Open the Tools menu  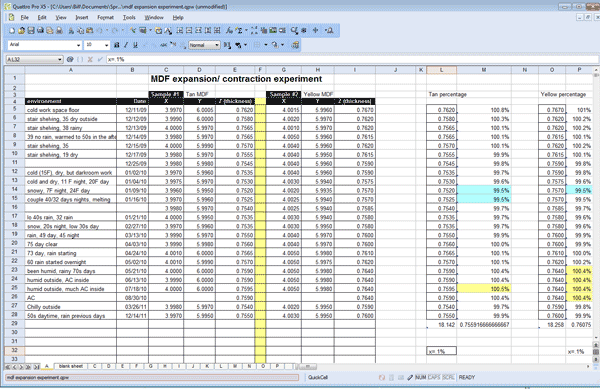129,18
